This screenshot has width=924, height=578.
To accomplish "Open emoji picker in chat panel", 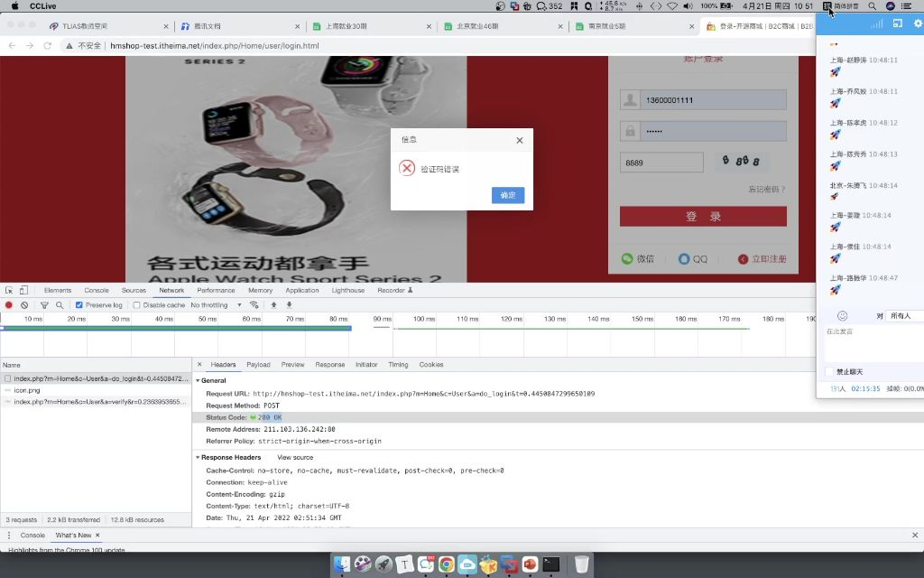I will click(843, 316).
